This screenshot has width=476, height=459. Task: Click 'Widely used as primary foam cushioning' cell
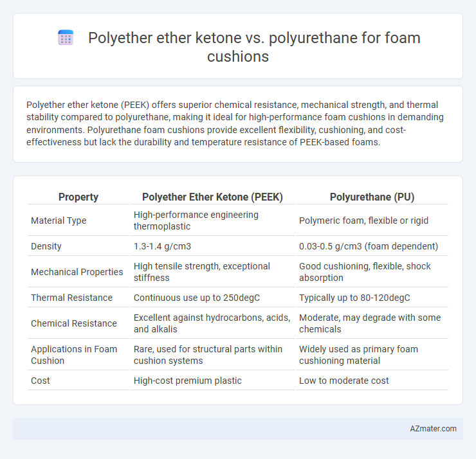pos(358,355)
